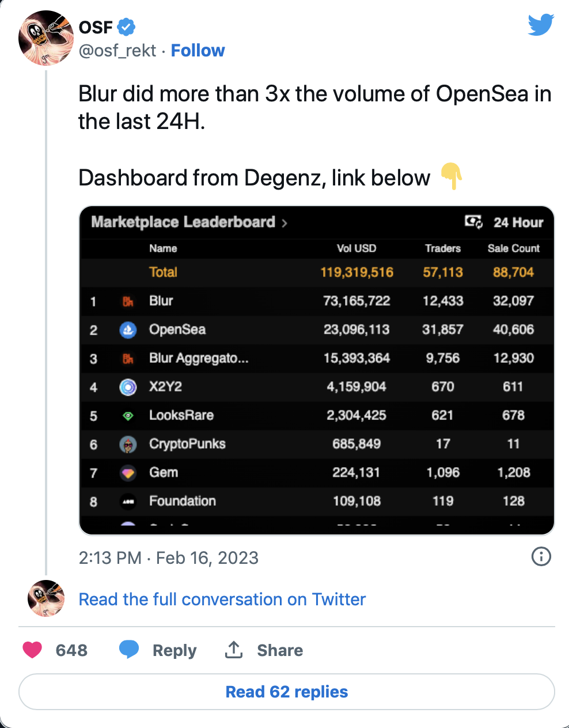Open the tweet timestamp Feb 16, 2023

[x=169, y=558]
